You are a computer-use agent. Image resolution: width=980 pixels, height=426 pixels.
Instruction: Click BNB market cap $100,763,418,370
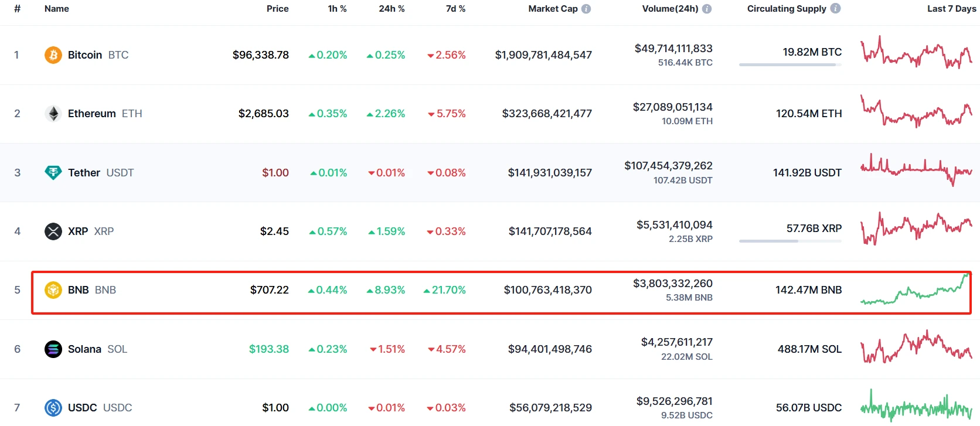[x=548, y=290]
